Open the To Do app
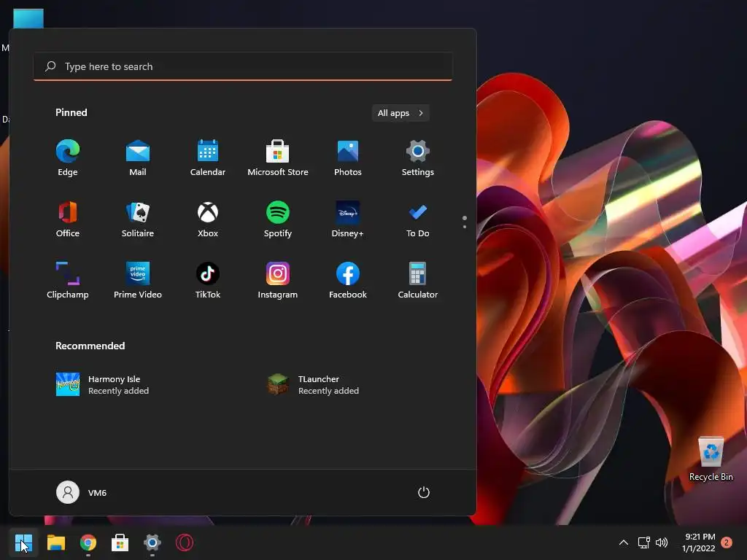 (x=418, y=219)
